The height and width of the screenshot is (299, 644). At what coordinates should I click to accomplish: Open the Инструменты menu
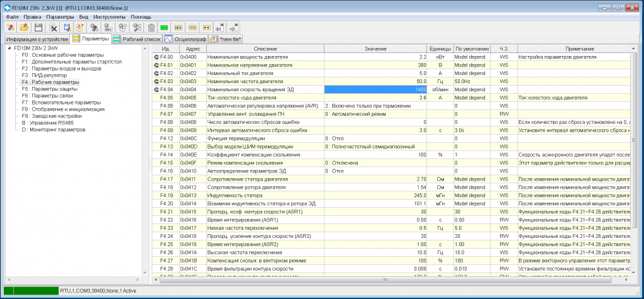[x=109, y=17]
